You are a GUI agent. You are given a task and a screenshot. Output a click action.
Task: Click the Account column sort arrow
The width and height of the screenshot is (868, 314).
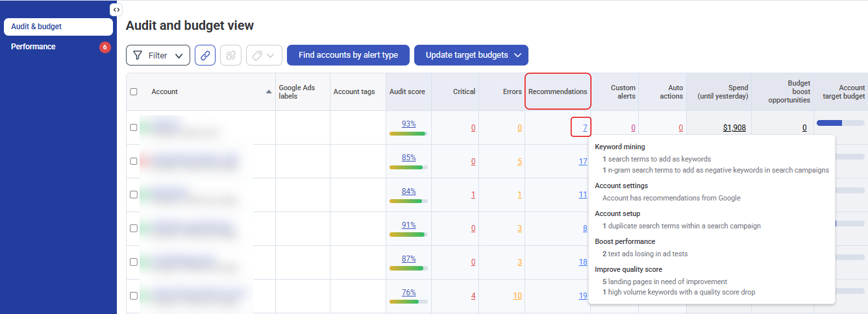pyautogui.click(x=269, y=91)
